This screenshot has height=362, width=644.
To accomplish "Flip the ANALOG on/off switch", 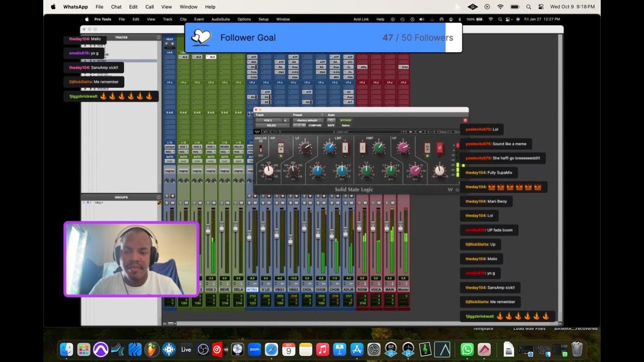I will click(x=261, y=148).
